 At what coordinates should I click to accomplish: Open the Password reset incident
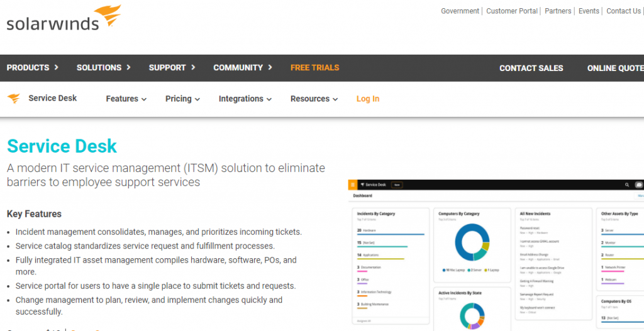click(x=535, y=230)
